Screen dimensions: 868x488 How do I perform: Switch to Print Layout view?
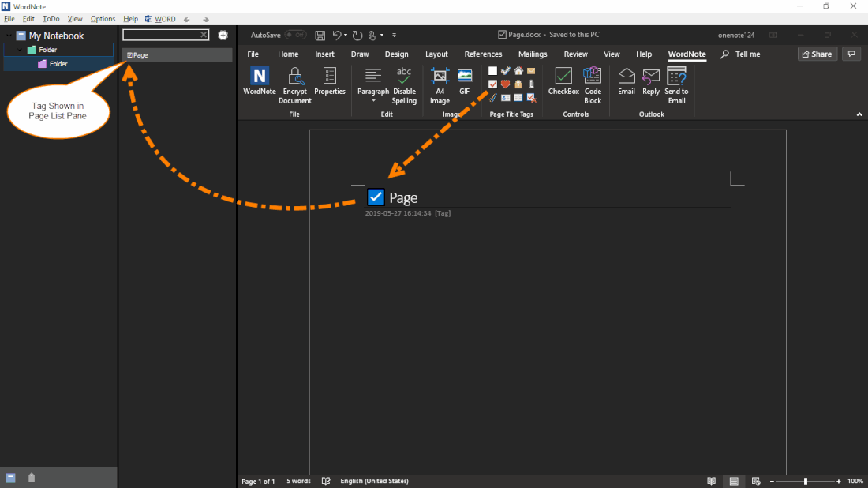click(x=734, y=481)
